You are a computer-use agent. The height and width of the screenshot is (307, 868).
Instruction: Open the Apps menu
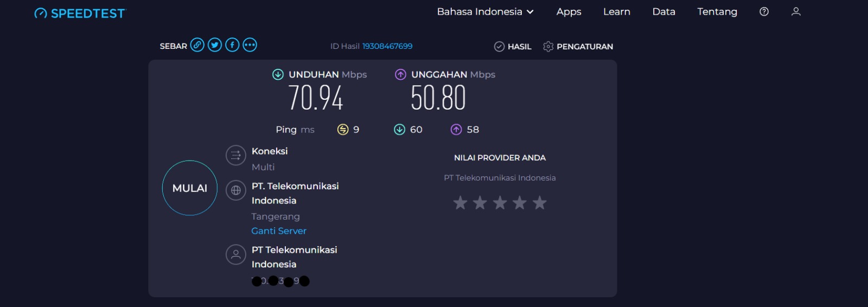pos(569,11)
